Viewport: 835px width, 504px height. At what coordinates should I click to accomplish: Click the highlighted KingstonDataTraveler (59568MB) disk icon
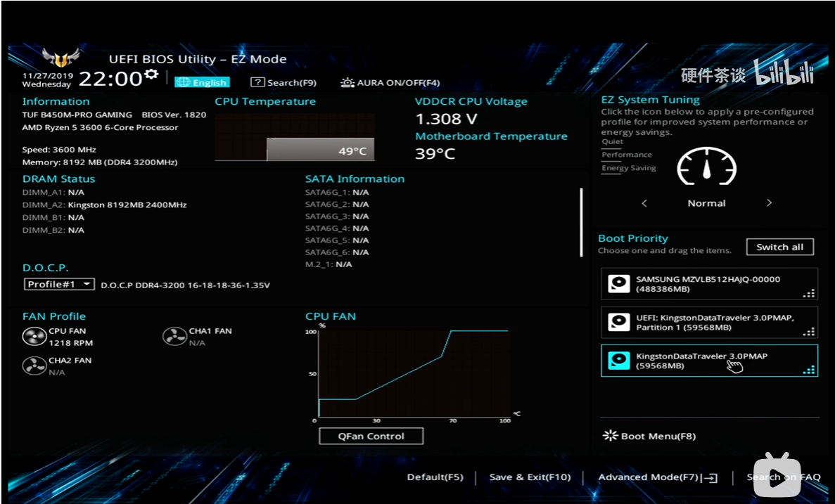(x=619, y=361)
